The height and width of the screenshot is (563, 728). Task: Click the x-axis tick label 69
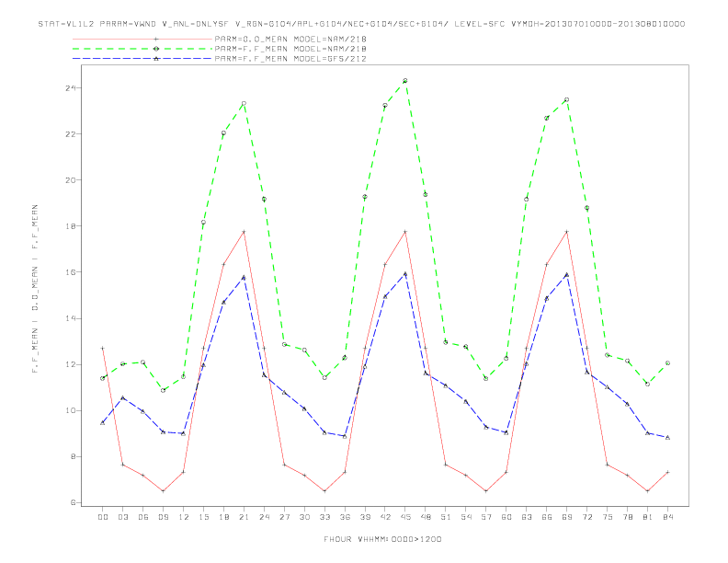pyautogui.click(x=567, y=517)
